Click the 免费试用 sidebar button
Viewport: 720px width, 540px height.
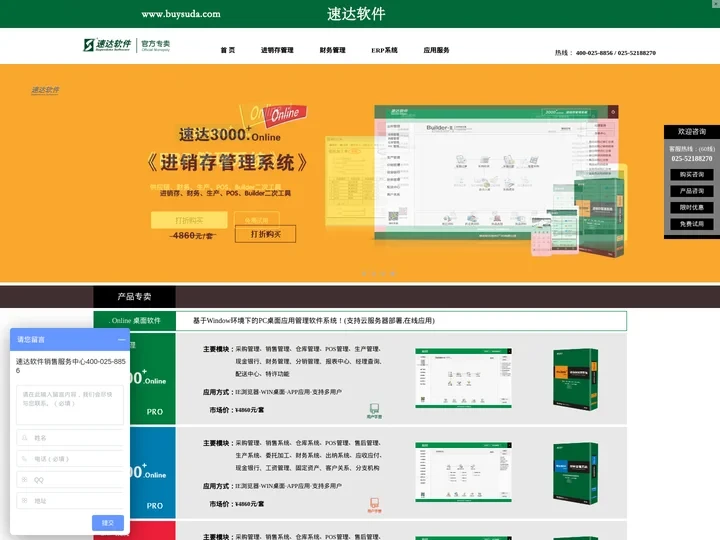(692, 224)
